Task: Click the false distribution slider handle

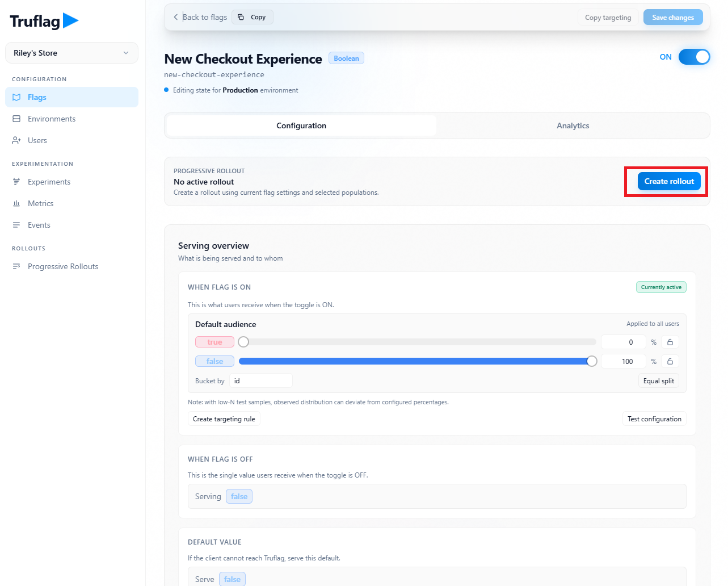Action: (592, 361)
